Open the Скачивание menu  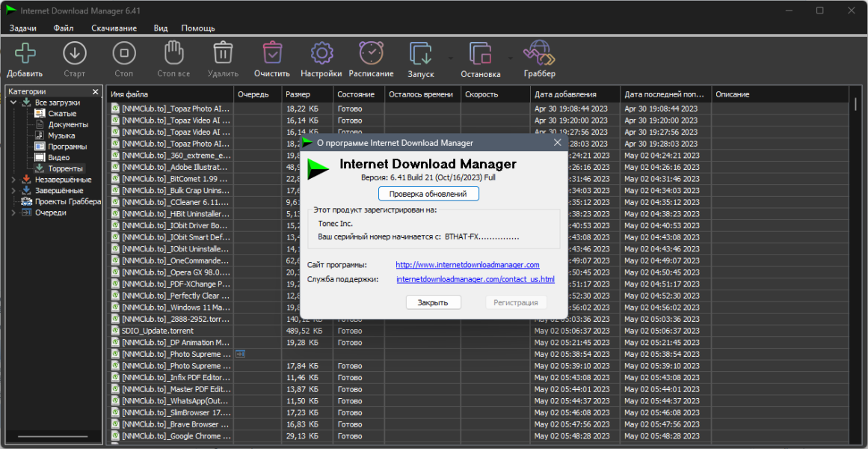(x=114, y=28)
